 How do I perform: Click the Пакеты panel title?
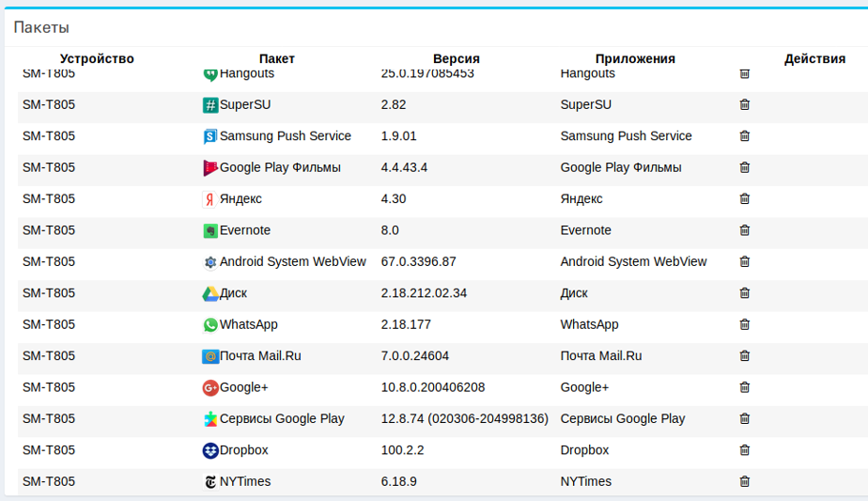coord(41,27)
